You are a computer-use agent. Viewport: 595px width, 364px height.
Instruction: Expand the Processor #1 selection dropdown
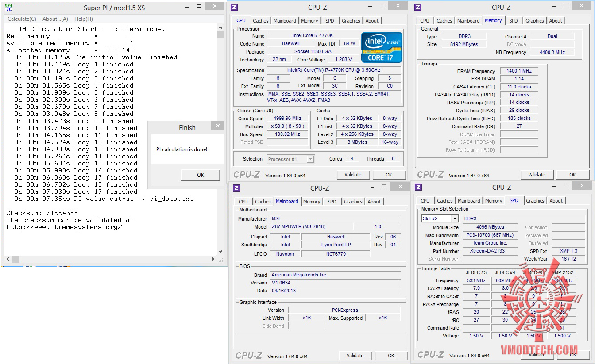pyautogui.click(x=310, y=159)
